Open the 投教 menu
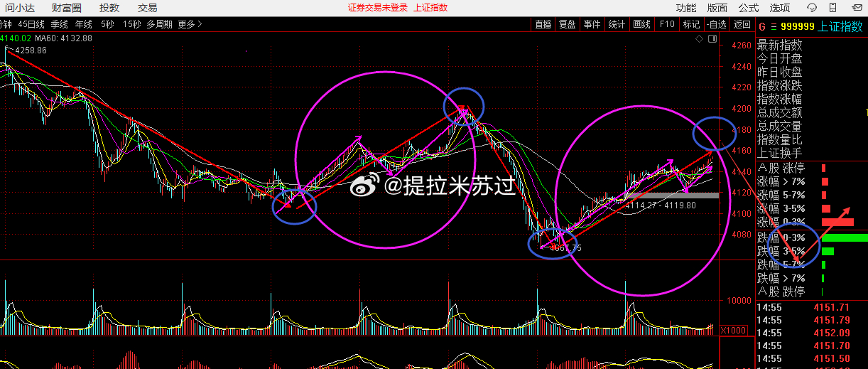868x369 pixels. click(109, 8)
